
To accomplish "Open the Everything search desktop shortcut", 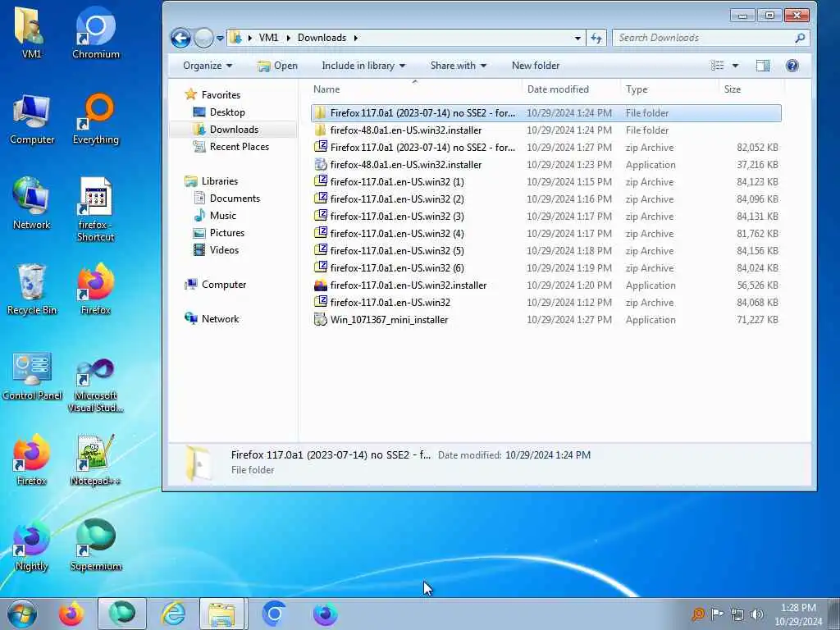I will pos(95,119).
